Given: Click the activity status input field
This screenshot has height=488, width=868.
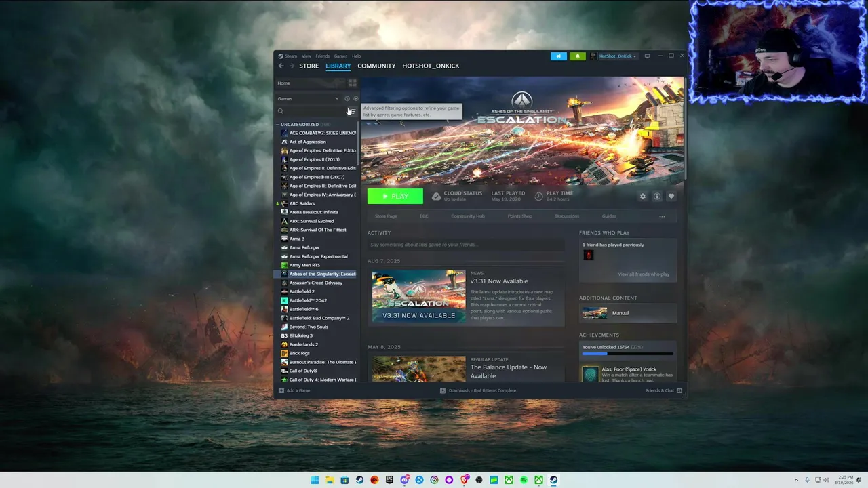Looking at the screenshot, I should [x=466, y=245].
